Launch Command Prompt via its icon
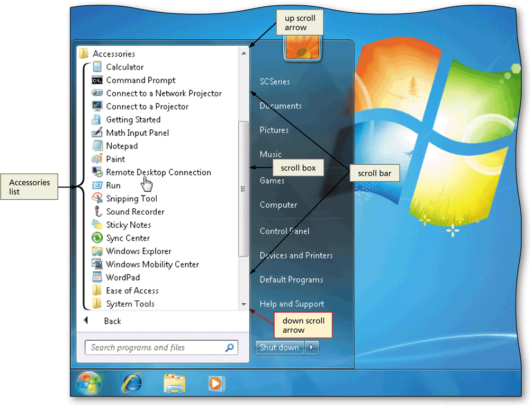 coord(97,80)
